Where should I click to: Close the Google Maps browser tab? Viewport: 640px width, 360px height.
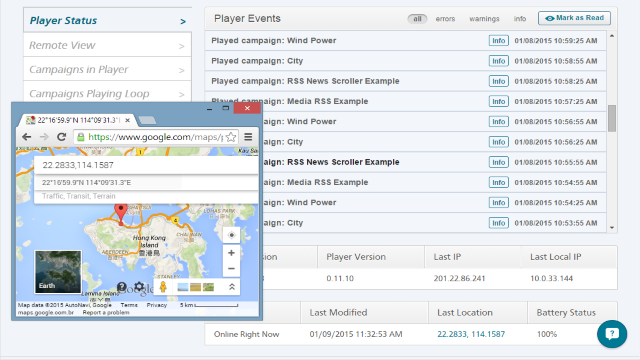click(128, 120)
